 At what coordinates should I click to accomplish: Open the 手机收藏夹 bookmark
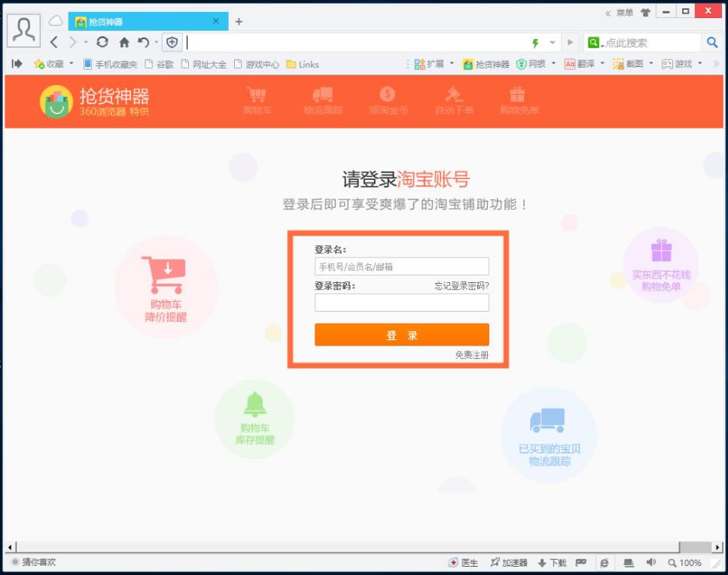click(111, 64)
